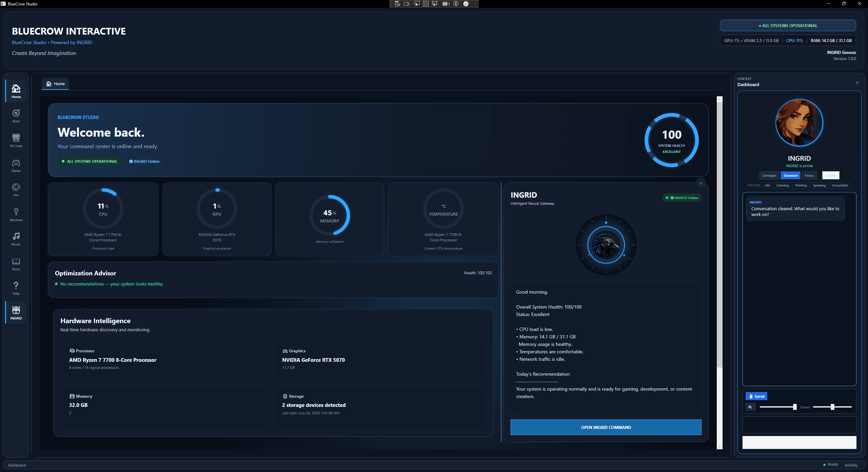Open the Art sidebar section
This screenshot has height=472, width=868.
[16, 190]
